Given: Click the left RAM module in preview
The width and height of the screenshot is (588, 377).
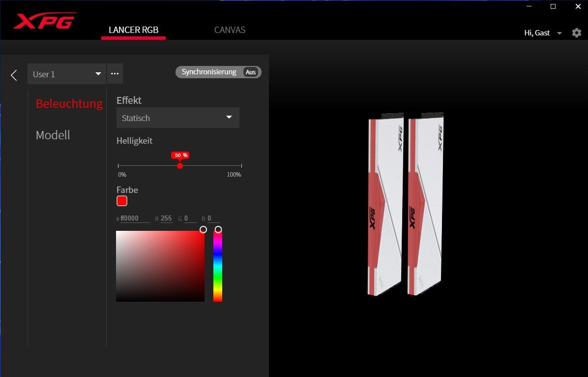Looking at the screenshot, I should pos(385,205).
